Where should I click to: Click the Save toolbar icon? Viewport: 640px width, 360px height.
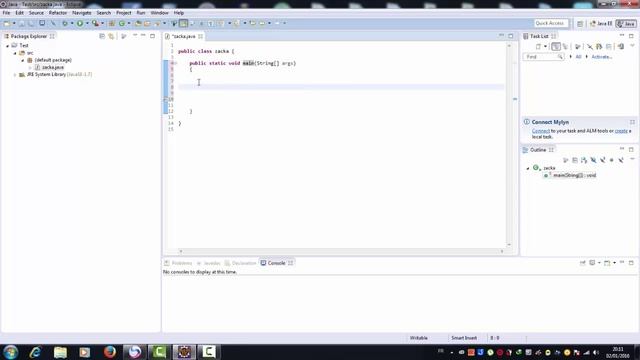22,24
